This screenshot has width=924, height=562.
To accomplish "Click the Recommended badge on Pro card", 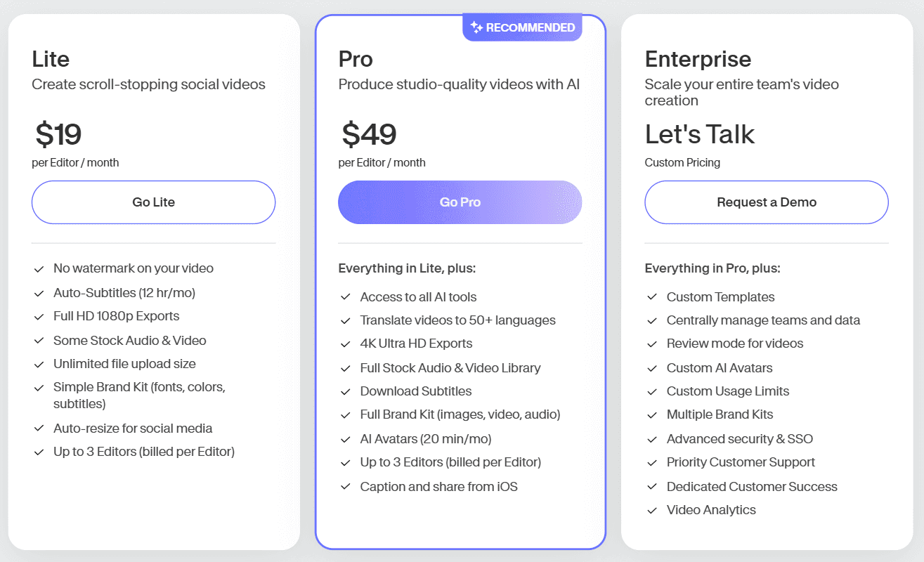I will (522, 28).
